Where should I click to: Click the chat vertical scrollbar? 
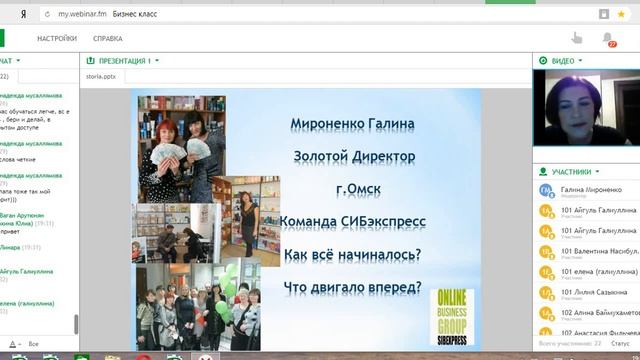[76, 324]
